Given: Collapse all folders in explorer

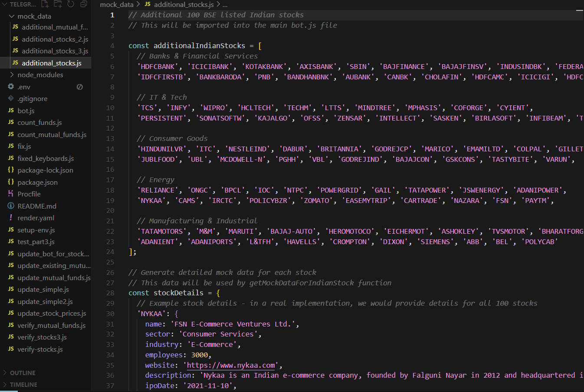Looking at the screenshot, I should click(84, 4).
